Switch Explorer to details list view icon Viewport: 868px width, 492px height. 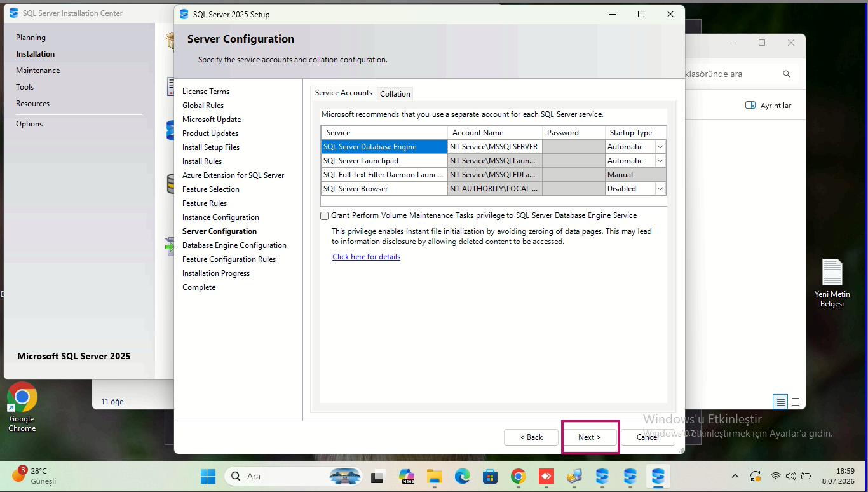tap(780, 402)
